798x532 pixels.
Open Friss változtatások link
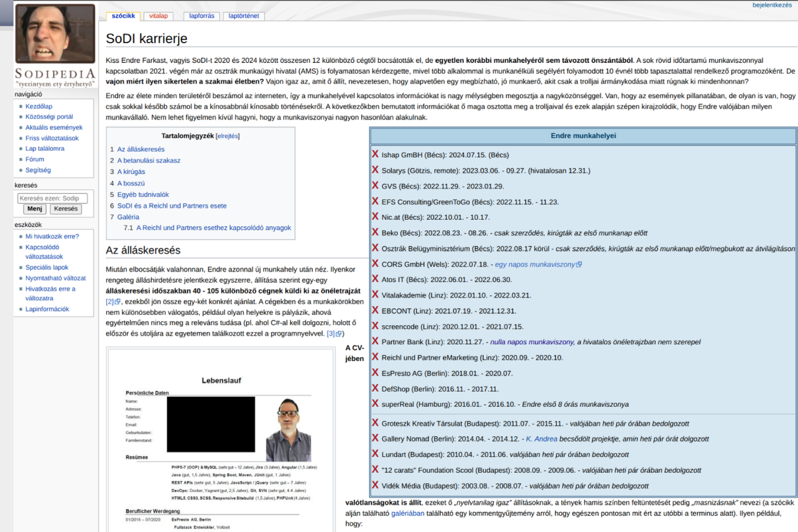click(x=52, y=138)
